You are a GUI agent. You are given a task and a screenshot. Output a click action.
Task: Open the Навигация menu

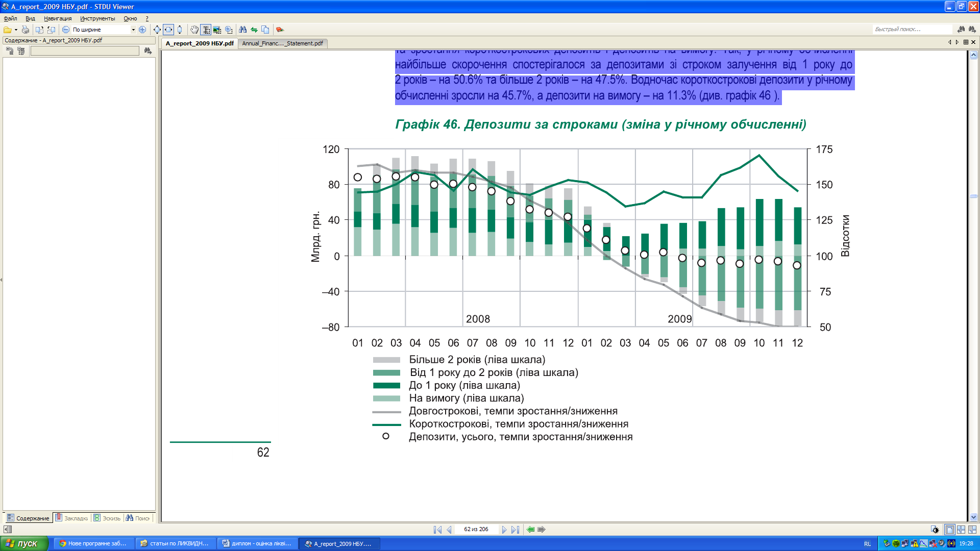click(58, 18)
